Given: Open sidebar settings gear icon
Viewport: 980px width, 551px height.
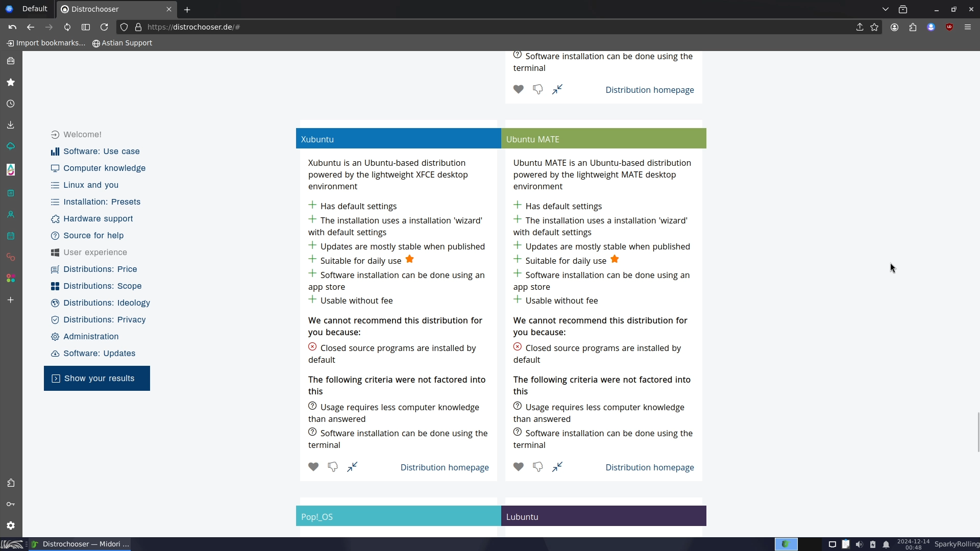Looking at the screenshot, I should [11, 525].
